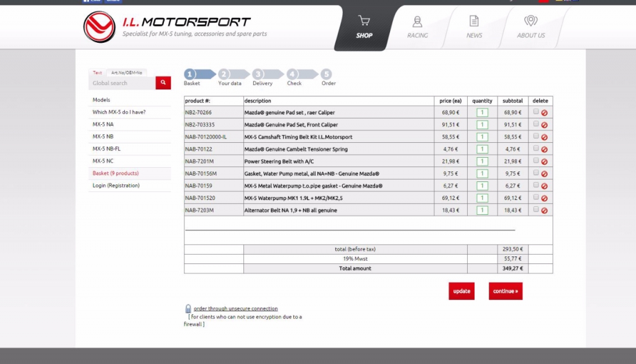Click the red search magnifier button
This screenshot has height=364, width=636.
[163, 83]
